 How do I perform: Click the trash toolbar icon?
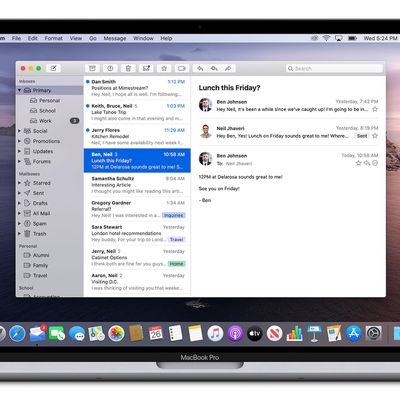pyautogui.click(x=128, y=68)
